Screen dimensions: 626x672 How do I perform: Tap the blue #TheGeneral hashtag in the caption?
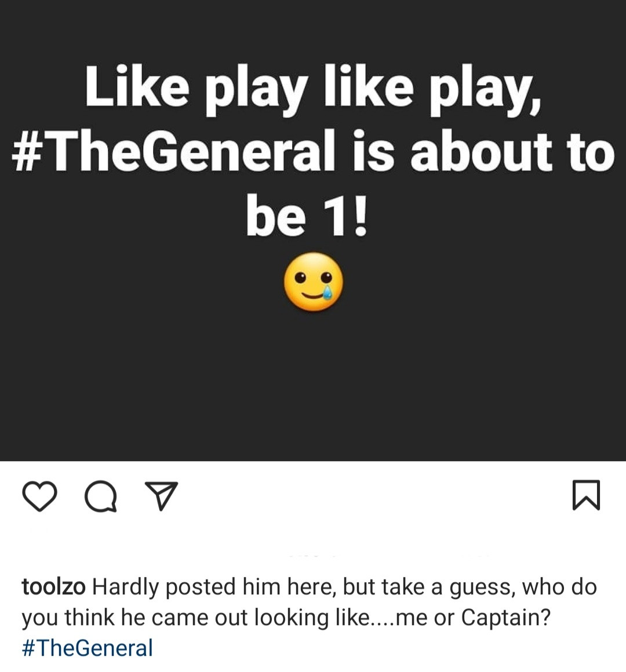87,647
